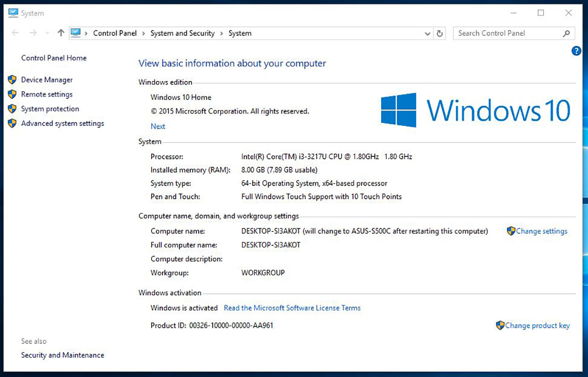
Task: Click the shield icon next to Change product key
Action: tap(500, 326)
